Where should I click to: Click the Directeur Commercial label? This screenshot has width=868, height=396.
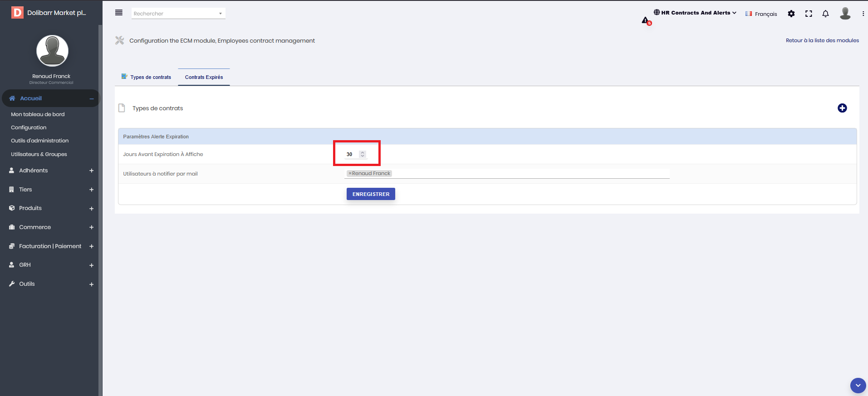click(51, 83)
